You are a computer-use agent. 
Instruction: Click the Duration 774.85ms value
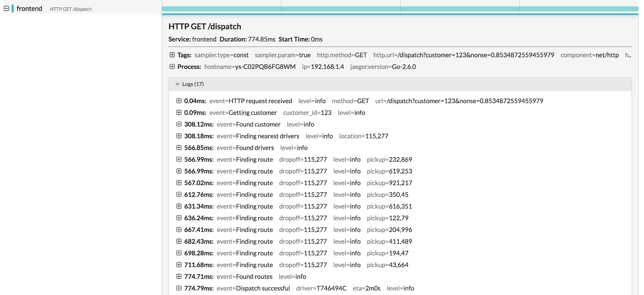point(261,39)
